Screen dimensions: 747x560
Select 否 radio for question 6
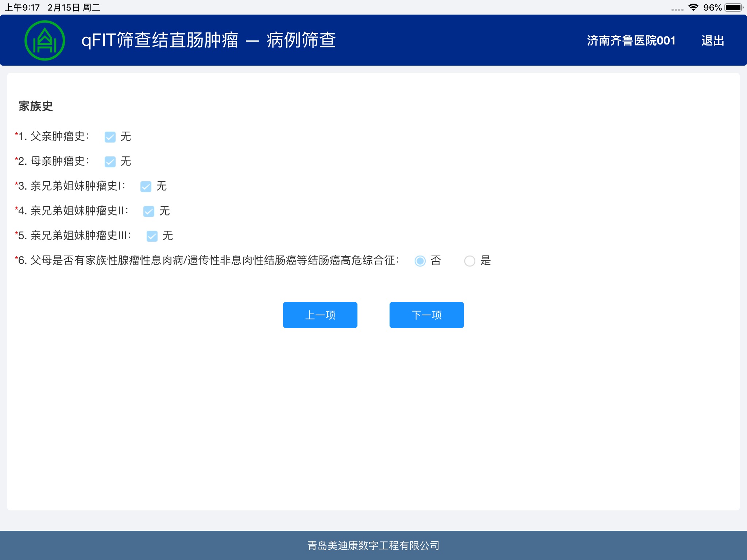420,261
